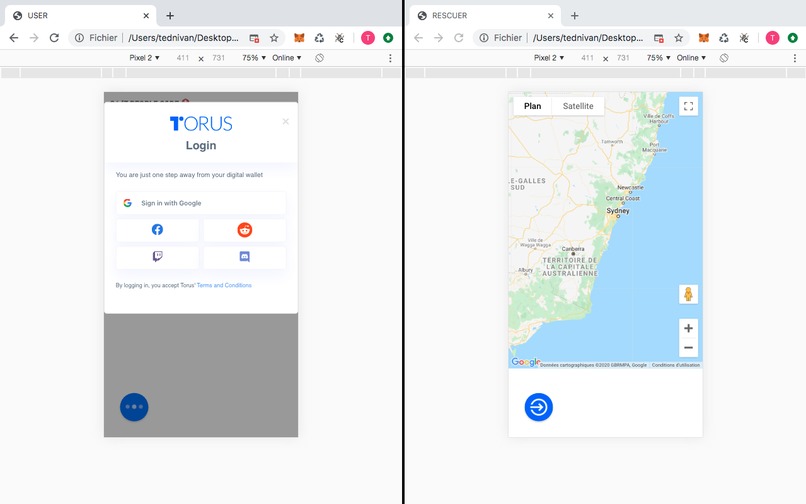Click blue three-dots floating button

coord(134,407)
